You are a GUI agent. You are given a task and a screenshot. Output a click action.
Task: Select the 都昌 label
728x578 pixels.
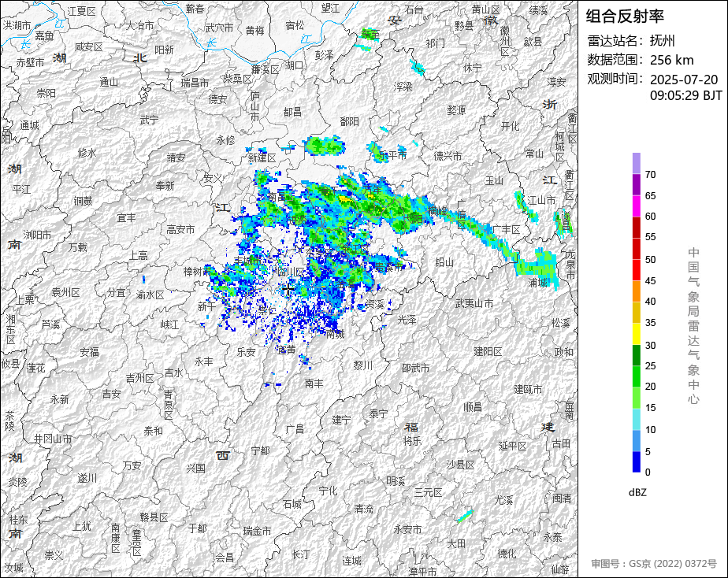292,112
